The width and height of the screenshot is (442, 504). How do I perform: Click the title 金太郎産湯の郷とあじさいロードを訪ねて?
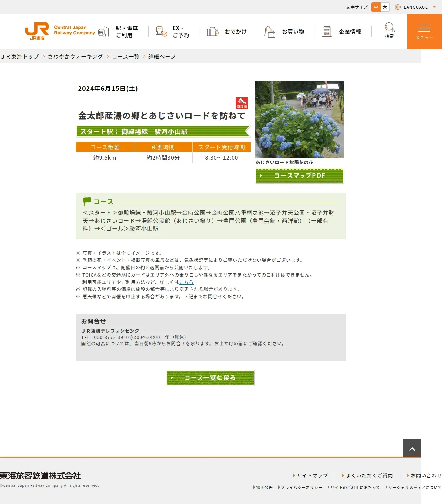tap(162, 116)
